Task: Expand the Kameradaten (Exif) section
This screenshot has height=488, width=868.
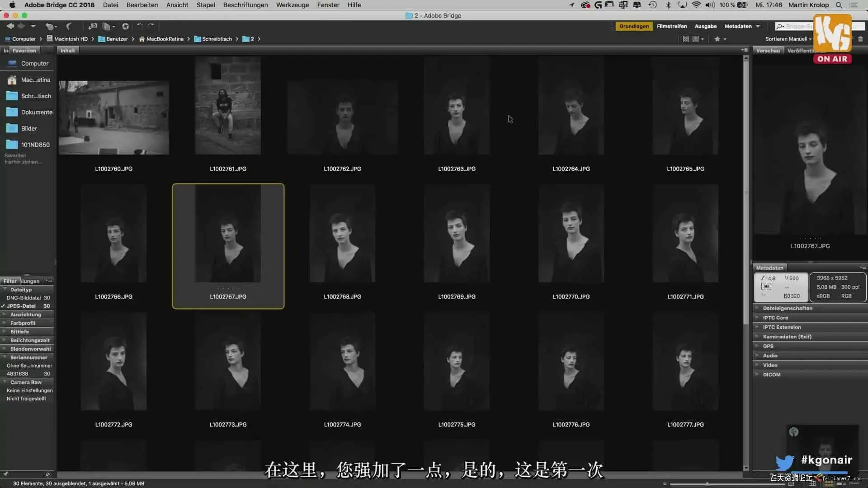Action: [787, 337]
